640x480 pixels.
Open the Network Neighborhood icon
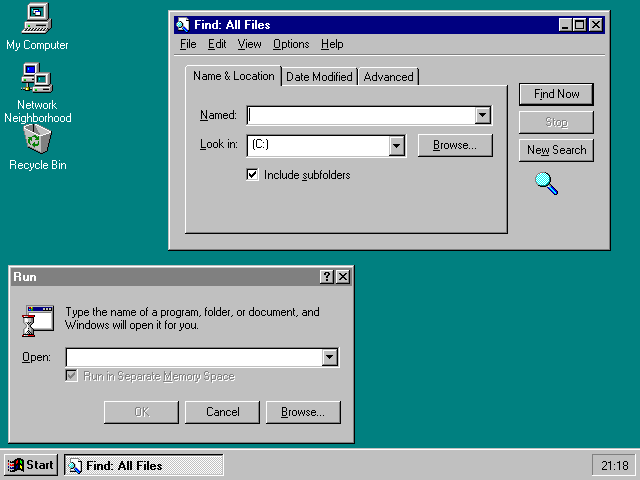click(37, 78)
